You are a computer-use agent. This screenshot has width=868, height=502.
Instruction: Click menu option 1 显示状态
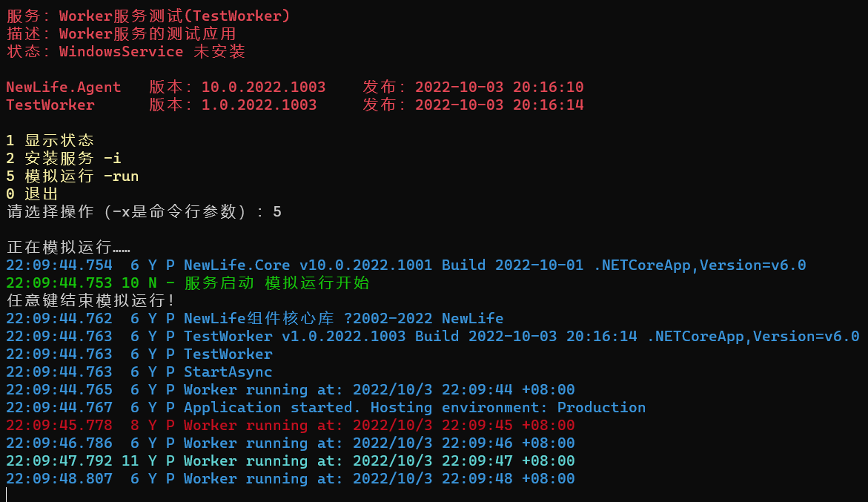pos(50,141)
